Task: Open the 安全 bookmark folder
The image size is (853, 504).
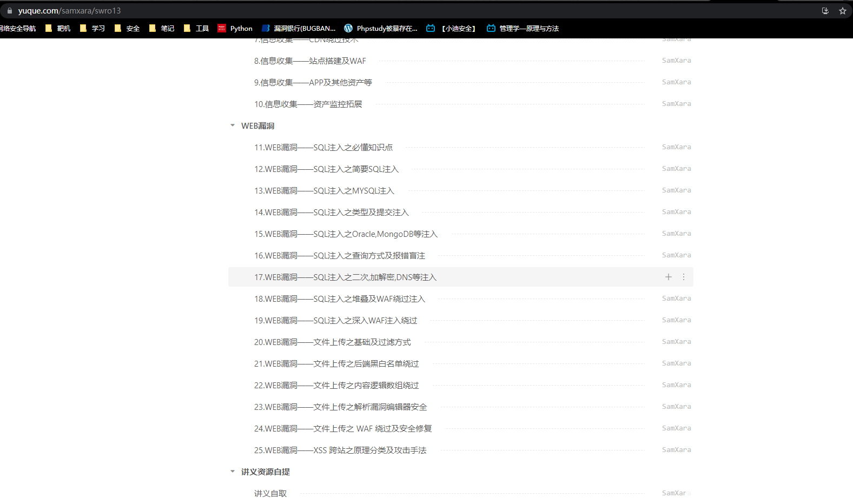Action: 127,28
